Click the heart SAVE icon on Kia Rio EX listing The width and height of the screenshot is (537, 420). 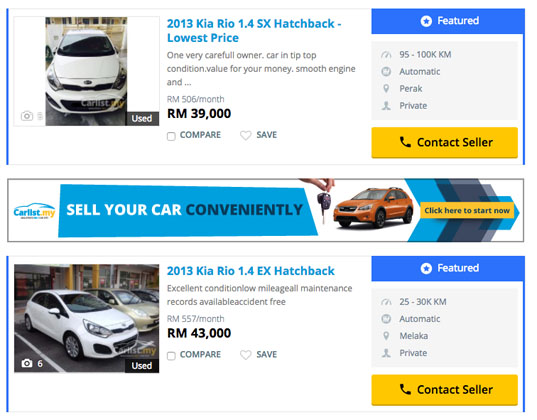246,355
